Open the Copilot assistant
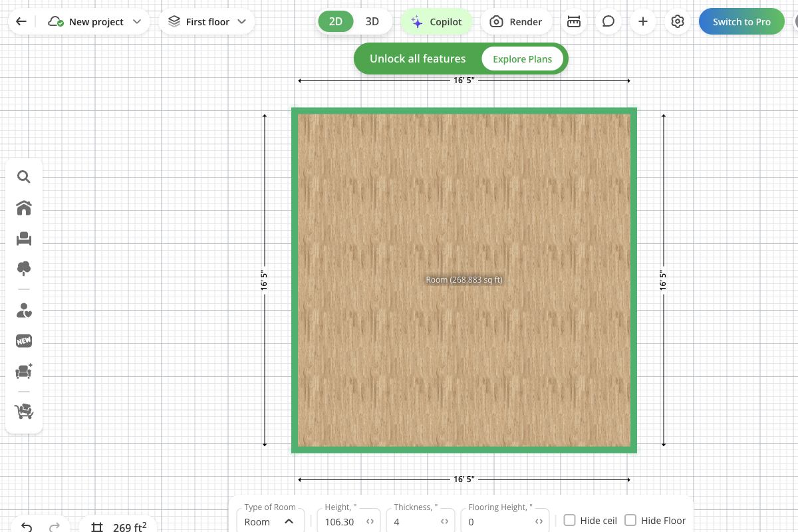This screenshot has height=532, width=798. (436, 21)
